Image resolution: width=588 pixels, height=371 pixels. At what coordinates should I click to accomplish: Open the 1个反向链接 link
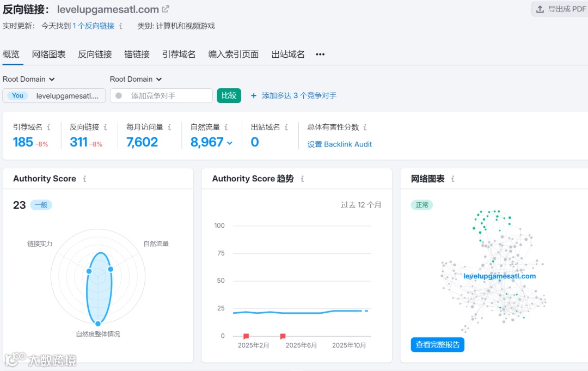click(x=94, y=26)
